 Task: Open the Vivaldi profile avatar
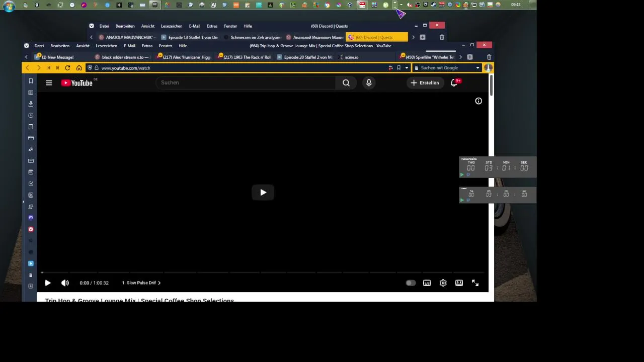point(488,68)
